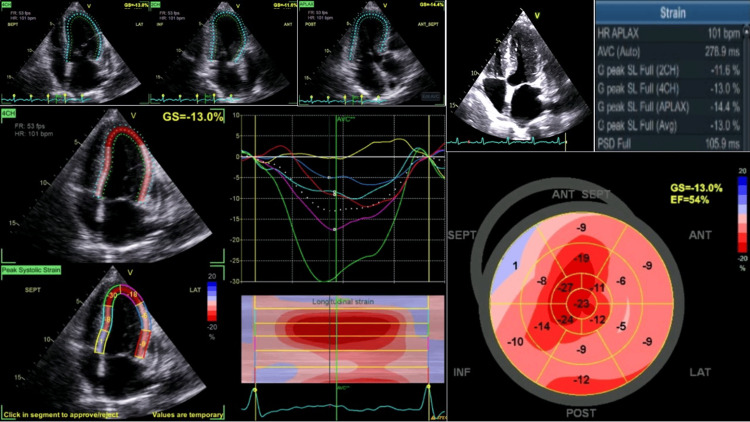Approve the red basal lateral segment -9
750x422 pixels.
pos(143,344)
